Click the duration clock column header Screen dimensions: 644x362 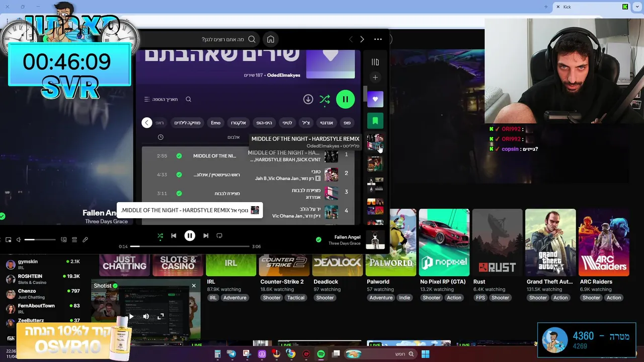pos(160,137)
